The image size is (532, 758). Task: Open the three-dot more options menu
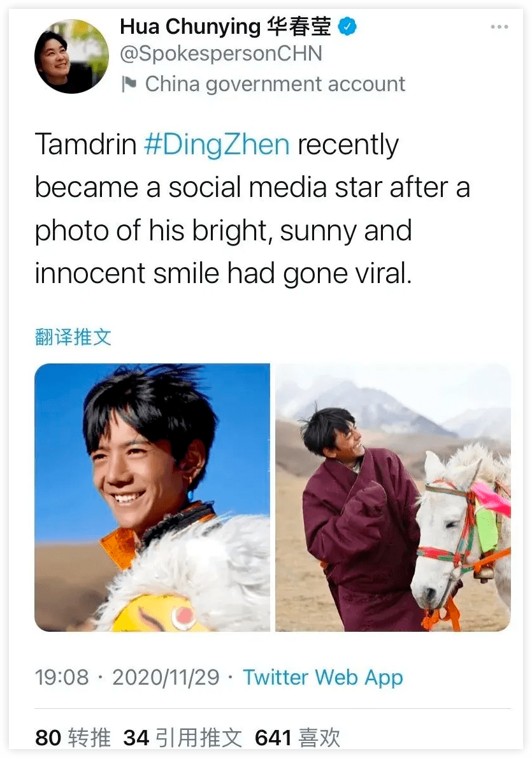[499, 27]
